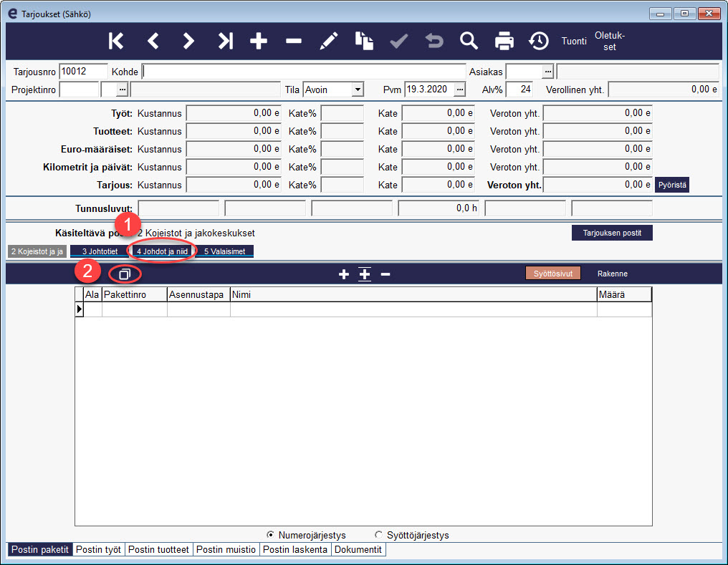Click the Tuonti toolbar item
The width and height of the screenshot is (728, 565).
[574, 42]
